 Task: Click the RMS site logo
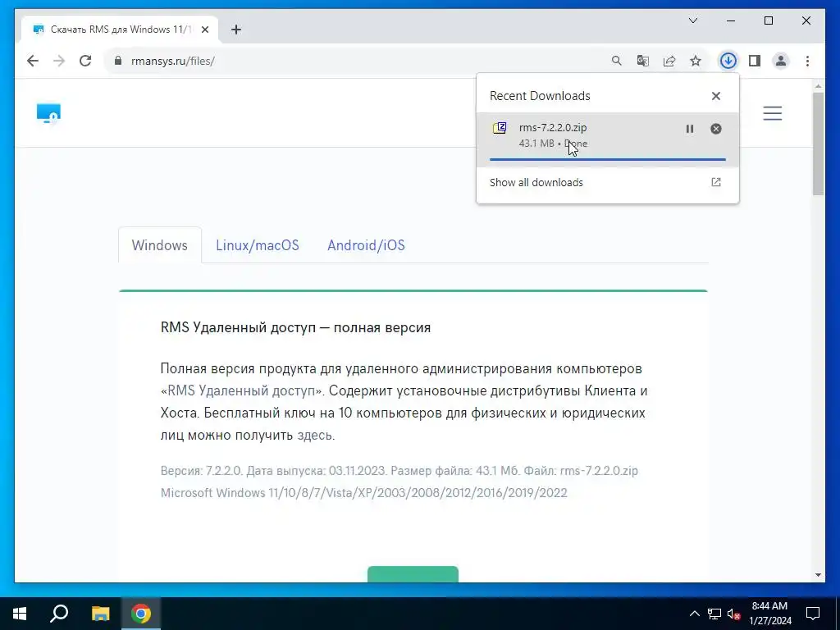point(48,113)
